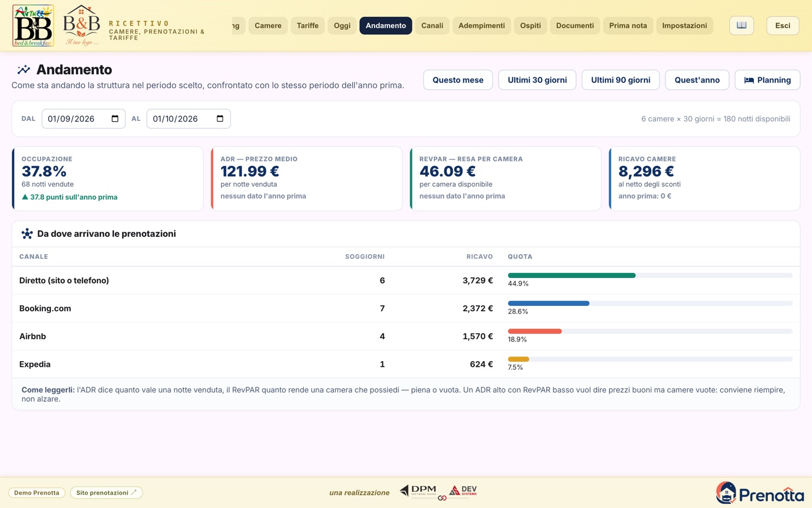Image resolution: width=812 pixels, height=508 pixels.
Task: Click the external arrow on Sito prenotazioni
Action: coord(134,492)
